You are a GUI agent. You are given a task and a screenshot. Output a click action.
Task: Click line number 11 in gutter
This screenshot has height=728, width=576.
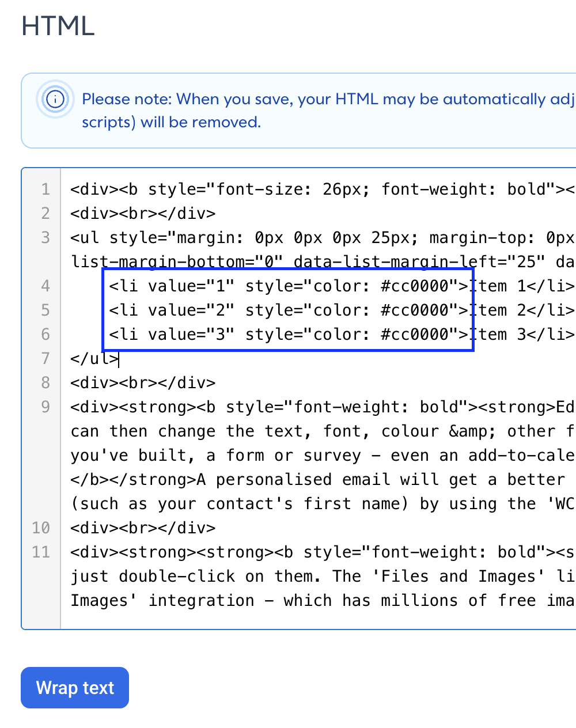click(x=41, y=552)
